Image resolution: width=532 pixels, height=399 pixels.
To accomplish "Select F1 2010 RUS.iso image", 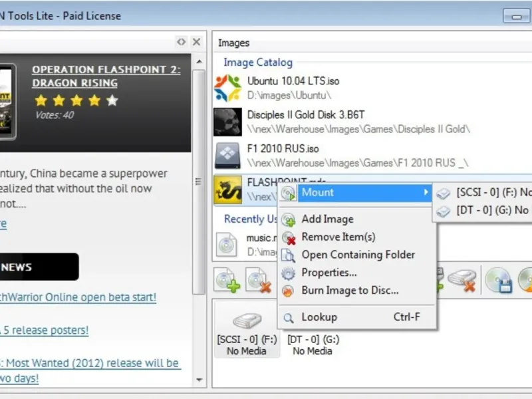I will coord(372,156).
